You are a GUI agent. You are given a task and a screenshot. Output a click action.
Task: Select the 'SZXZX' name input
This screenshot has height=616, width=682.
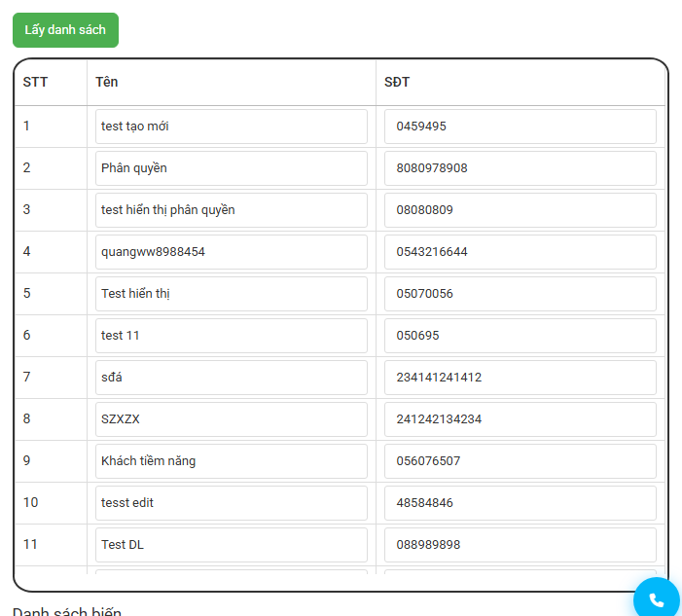pyautogui.click(x=232, y=419)
